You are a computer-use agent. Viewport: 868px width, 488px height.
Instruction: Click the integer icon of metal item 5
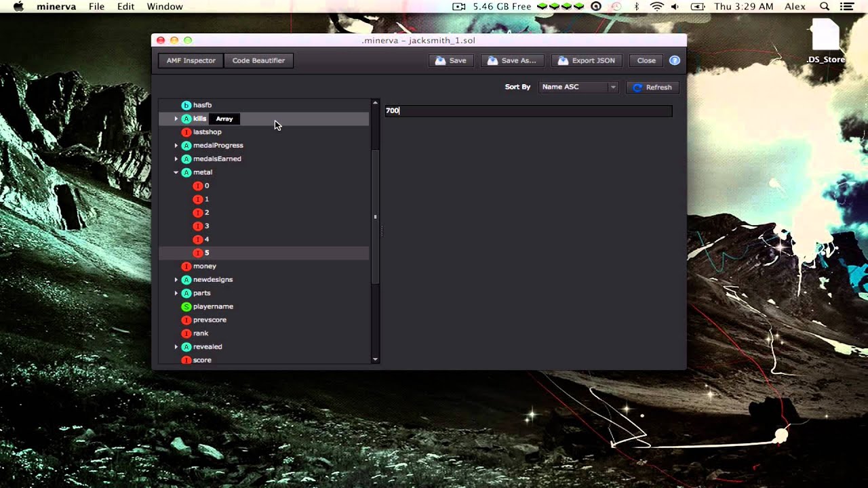198,253
